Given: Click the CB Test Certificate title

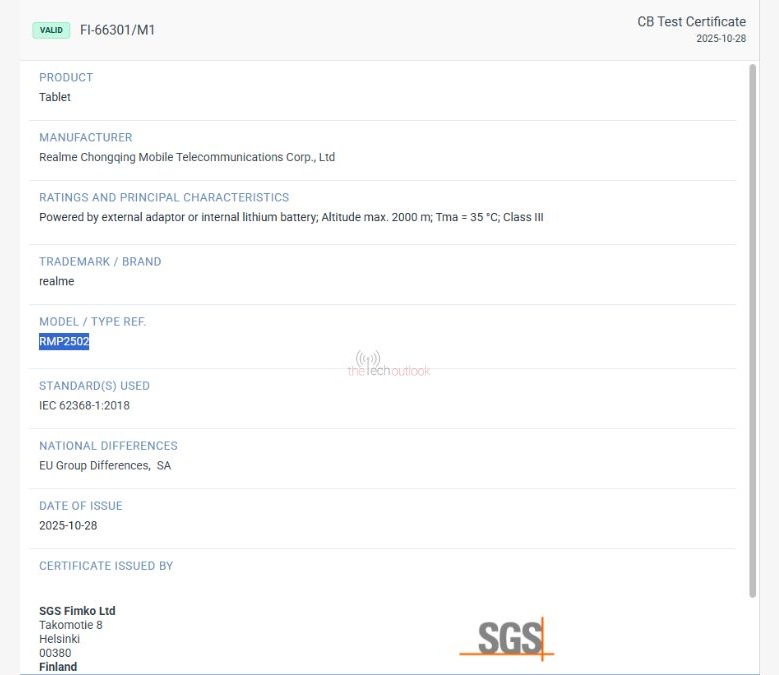Looking at the screenshot, I should (x=691, y=22).
